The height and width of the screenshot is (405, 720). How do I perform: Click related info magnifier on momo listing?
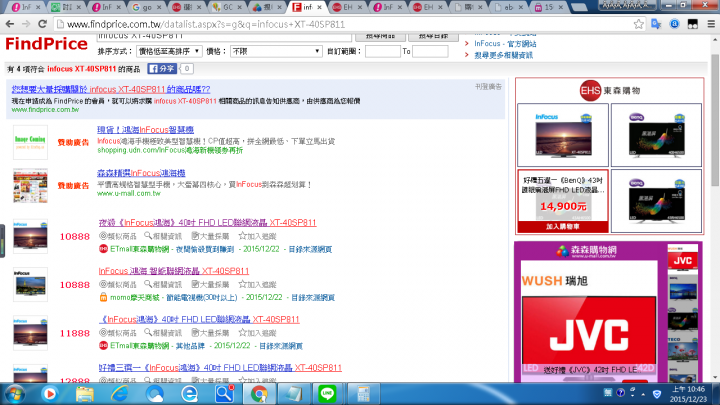pos(148,284)
